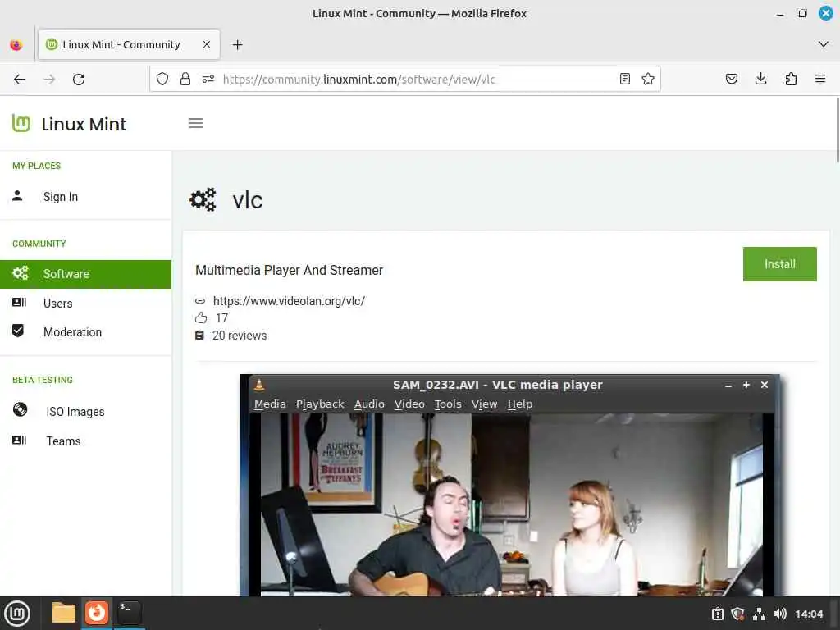The image size is (840, 630).
Task: Click the VLC media player screenshot
Action: click(510, 485)
